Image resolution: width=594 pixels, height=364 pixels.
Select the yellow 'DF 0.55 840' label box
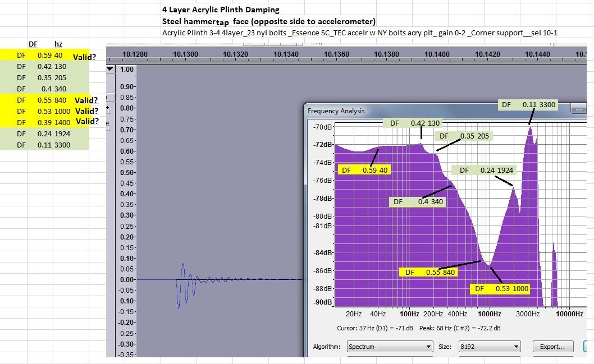(x=428, y=273)
